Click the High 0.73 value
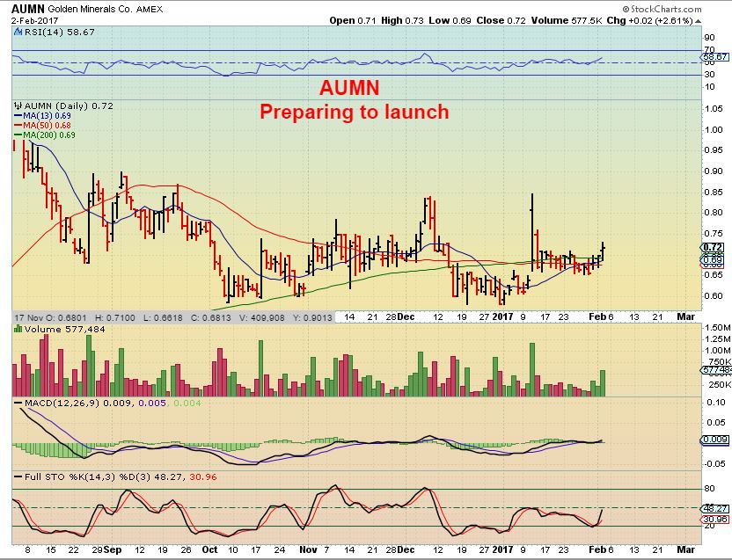The image size is (732, 560). point(402,20)
